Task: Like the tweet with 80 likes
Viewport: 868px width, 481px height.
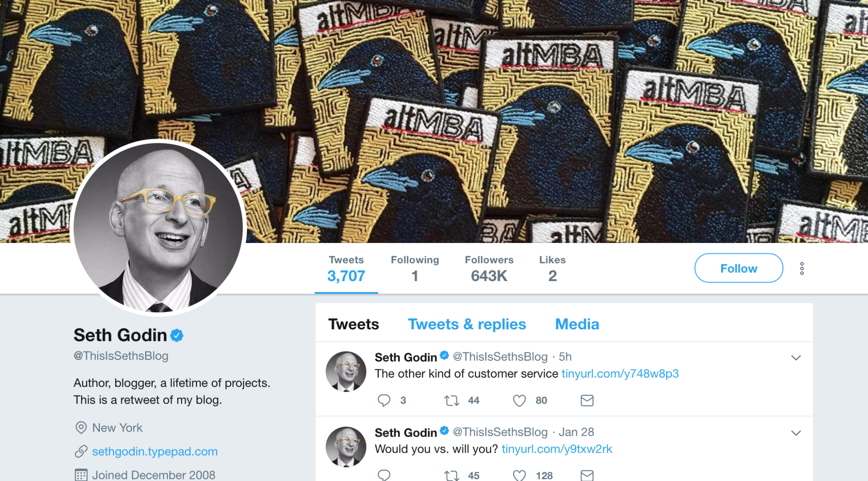Action: pos(519,400)
